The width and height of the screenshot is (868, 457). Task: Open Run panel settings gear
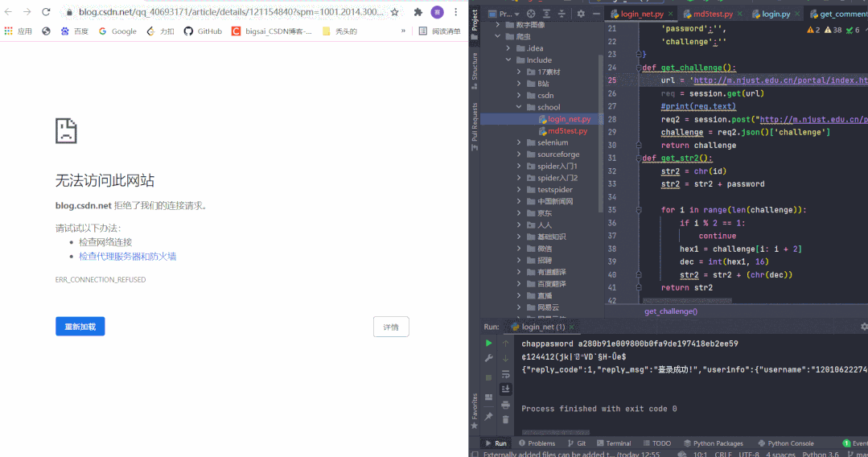pyautogui.click(x=863, y=327)
